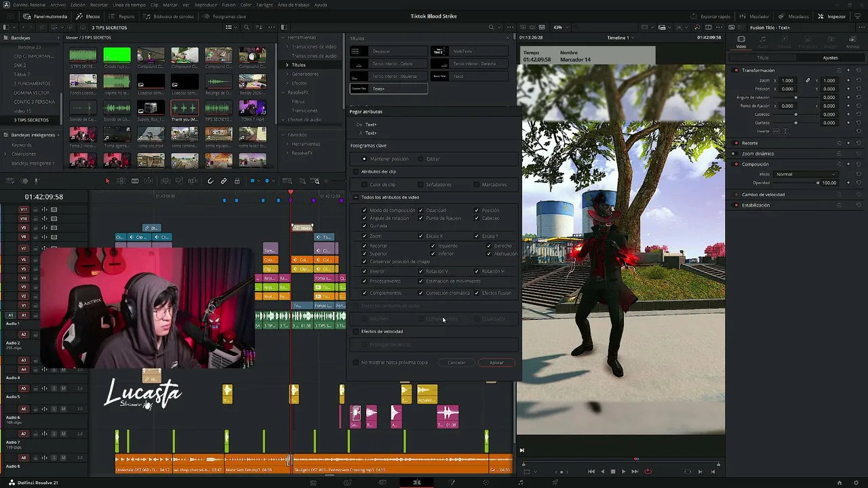868x488 pixels.
Task: Click the Cancelar button
Action: (x=456, y=363)
